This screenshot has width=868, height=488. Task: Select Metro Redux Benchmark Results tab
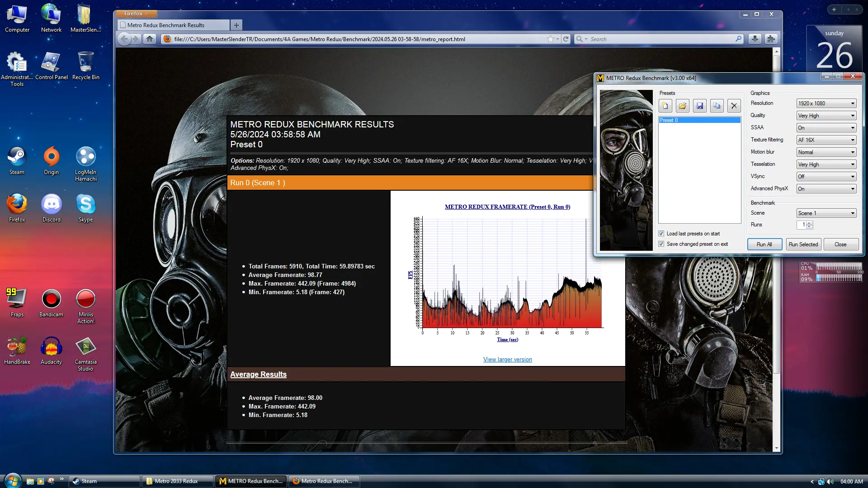coord(173,25)
